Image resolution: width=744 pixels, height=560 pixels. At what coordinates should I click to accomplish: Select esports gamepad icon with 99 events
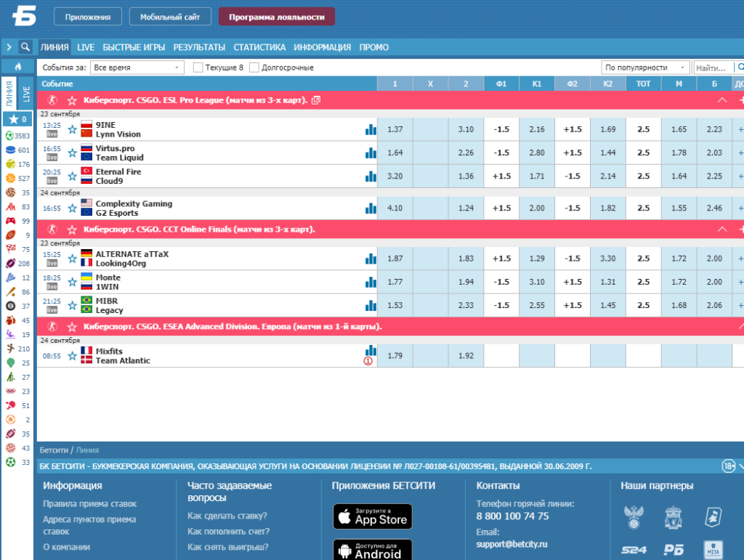10,221
